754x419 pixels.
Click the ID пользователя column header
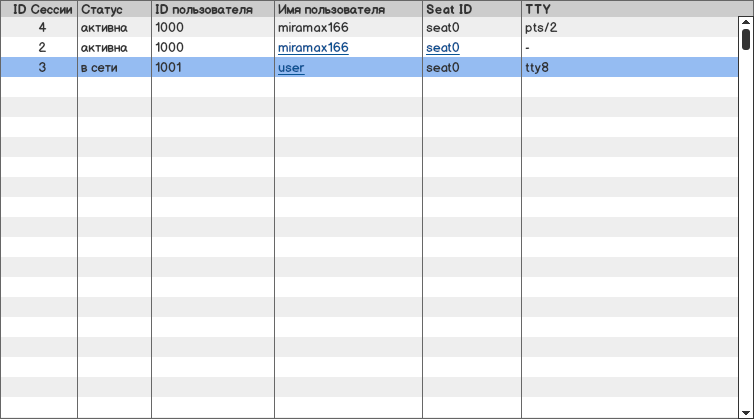pos(212,9)
